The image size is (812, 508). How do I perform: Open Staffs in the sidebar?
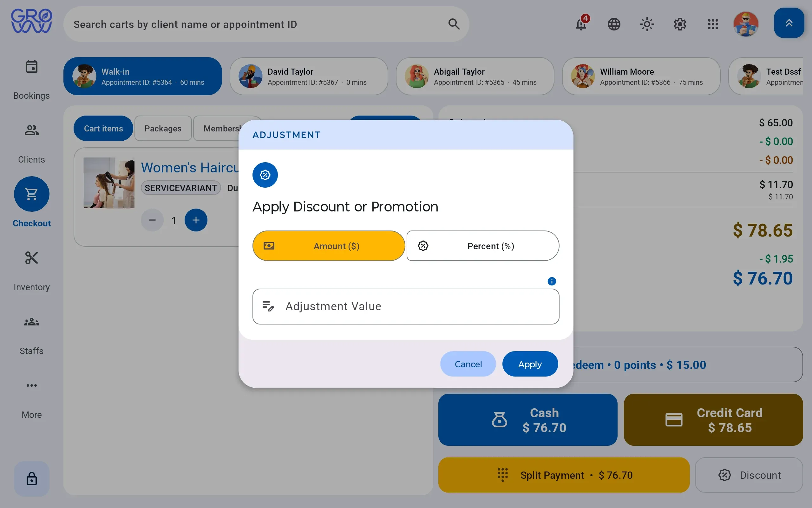[31, 335]
